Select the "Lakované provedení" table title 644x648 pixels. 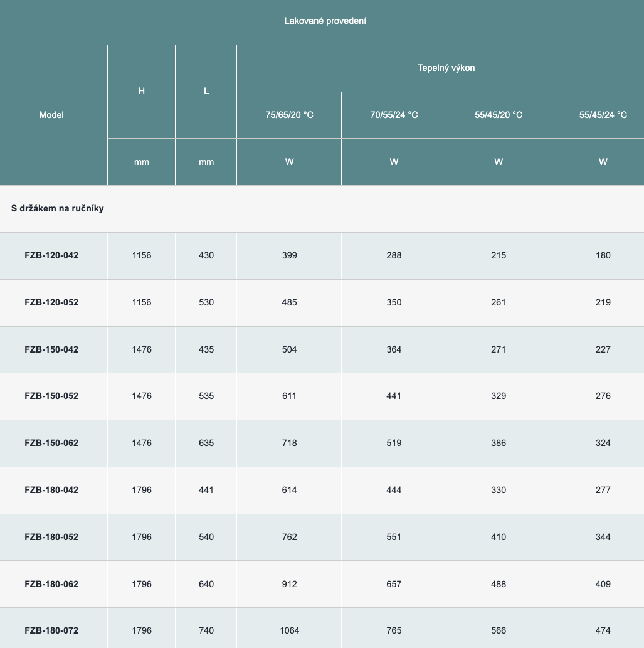pyautogui.click(x=325, y=21)
